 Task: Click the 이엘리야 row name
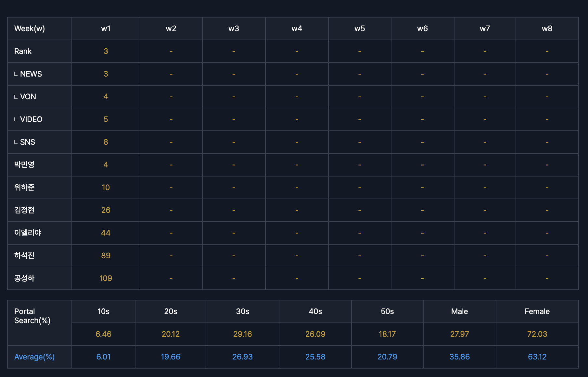click(x=28, y=233)
